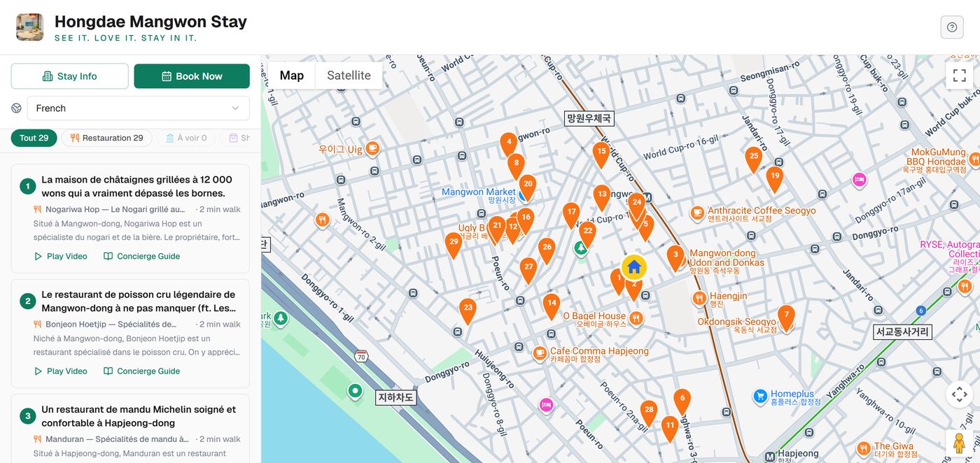Filter by Restauration 29
This screenshot has height=463, width=980.
point(106,138)
